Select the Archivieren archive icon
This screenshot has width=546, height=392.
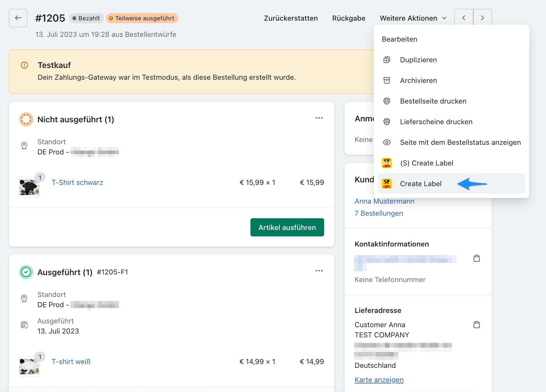pos(386,80)
